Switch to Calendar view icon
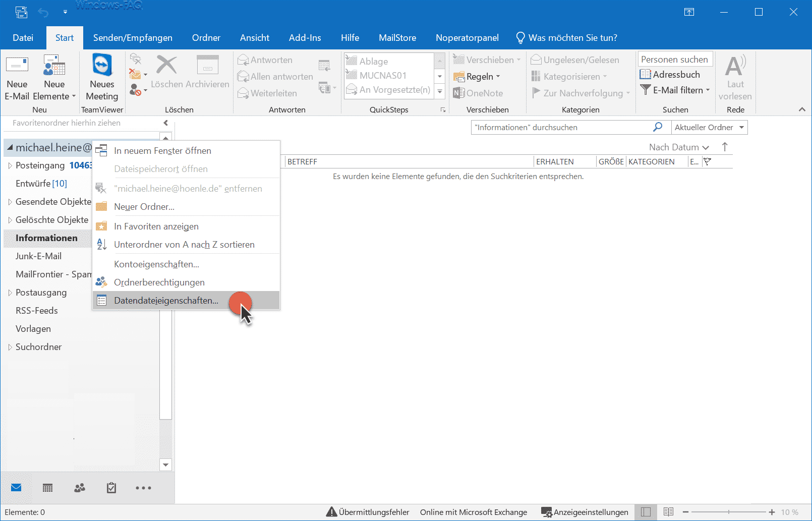Image resolution: width=812 pixels, height=521 pixels. 48,488
